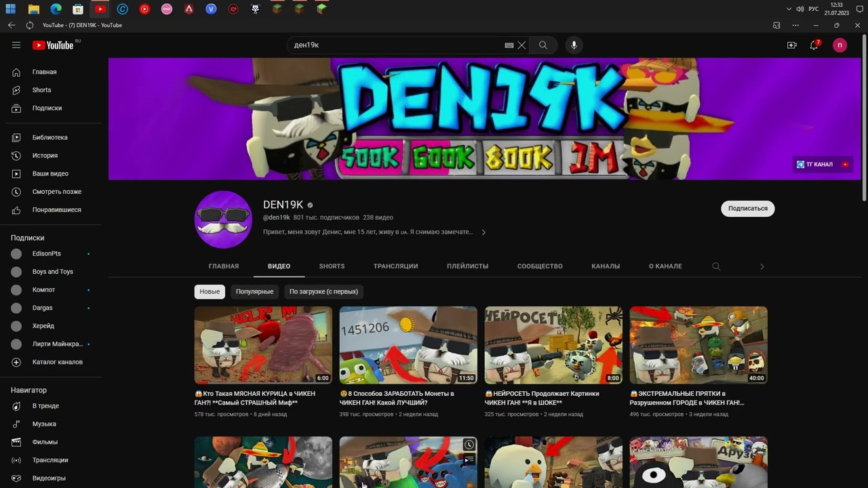Open the Boys and Toys subscription
868x488 pixels.
coord(54,272)
